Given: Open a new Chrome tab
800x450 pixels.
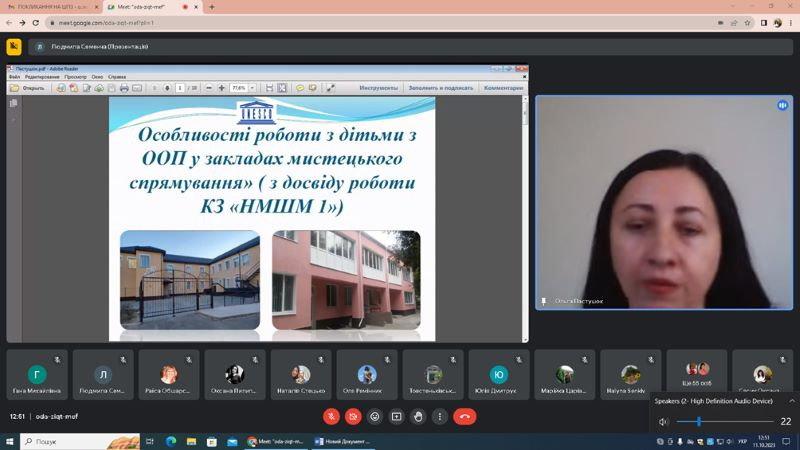Looking at the screenshot, I should point(212,7).
